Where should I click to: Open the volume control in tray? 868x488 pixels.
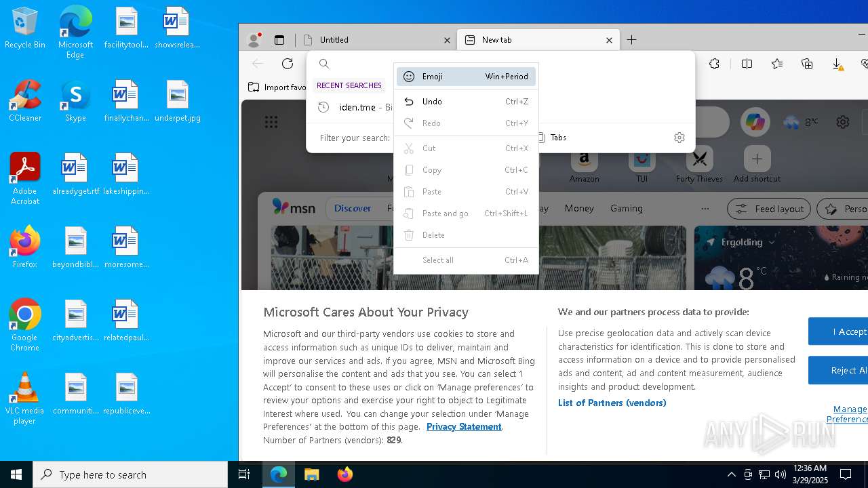point(781,474)
